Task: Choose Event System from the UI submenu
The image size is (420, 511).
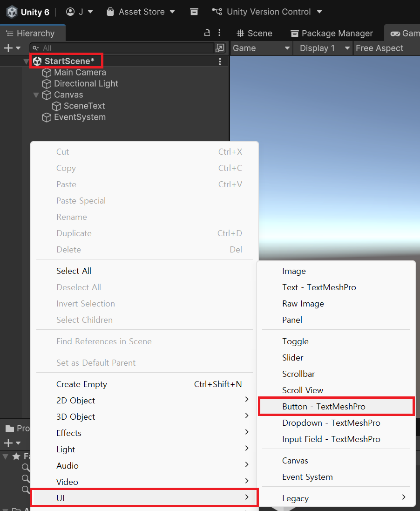Action: pos(336,477)
